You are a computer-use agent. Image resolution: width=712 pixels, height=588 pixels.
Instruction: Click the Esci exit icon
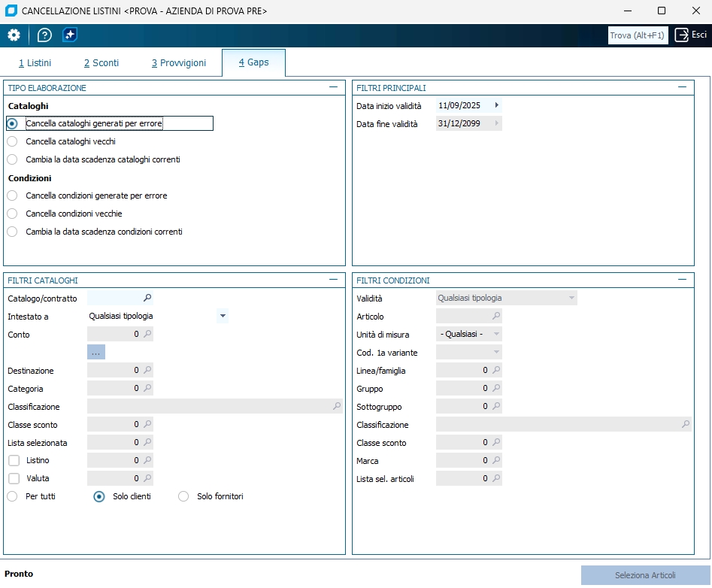682,35
